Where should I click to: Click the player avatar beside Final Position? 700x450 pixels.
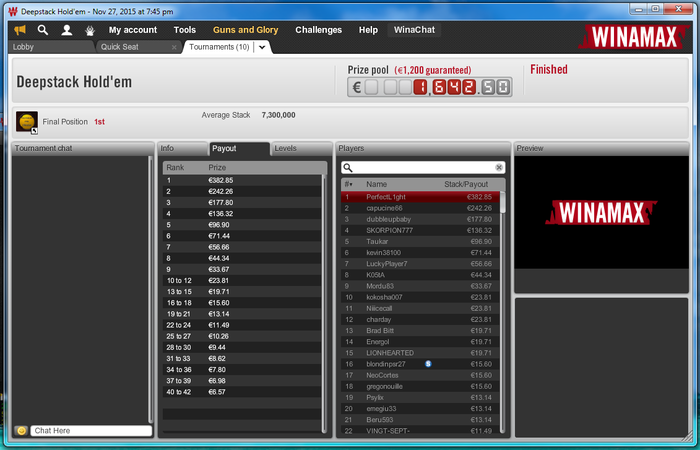click(27, 122)
